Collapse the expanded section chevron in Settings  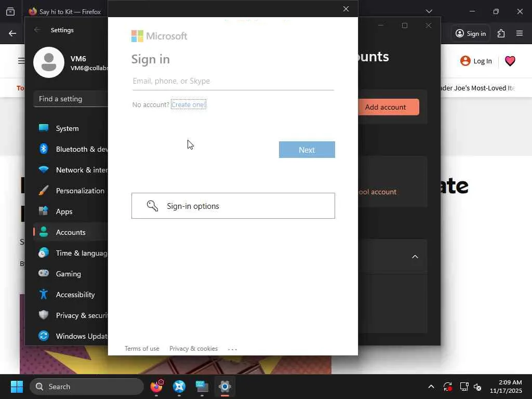click(415, 257)
